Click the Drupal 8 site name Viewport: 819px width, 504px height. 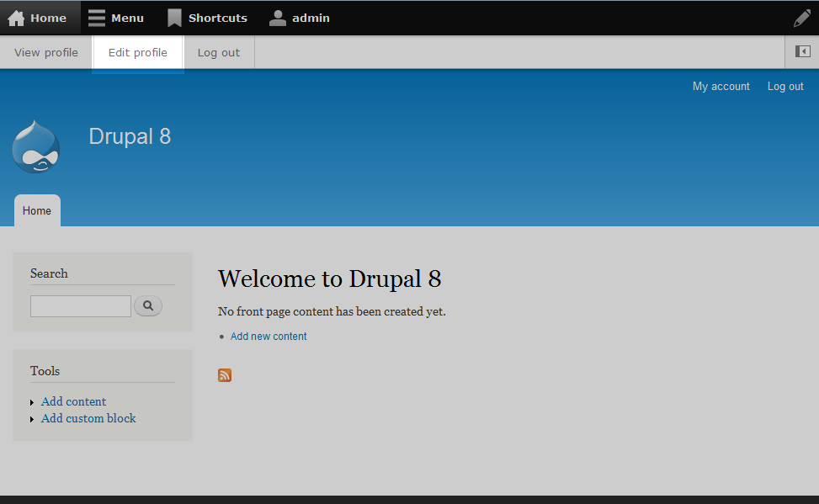click(x=130, y=136)
